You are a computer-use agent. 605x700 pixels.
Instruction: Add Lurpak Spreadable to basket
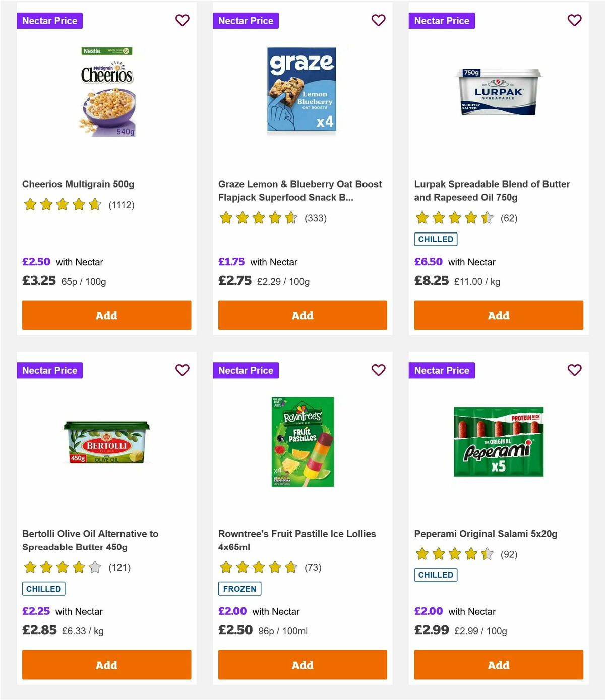click(498, 315)
